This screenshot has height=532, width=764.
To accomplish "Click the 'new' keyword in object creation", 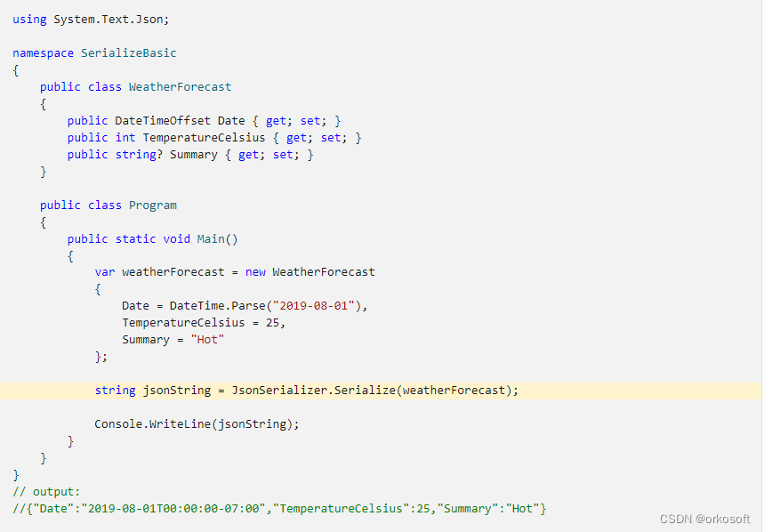I will click(255, 272).
